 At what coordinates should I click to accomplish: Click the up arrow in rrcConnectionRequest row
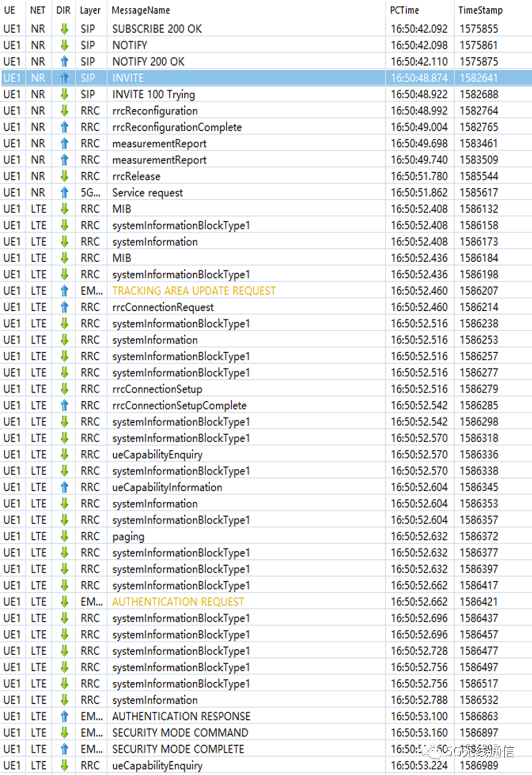pyautogui.click(x=65, y=307)
